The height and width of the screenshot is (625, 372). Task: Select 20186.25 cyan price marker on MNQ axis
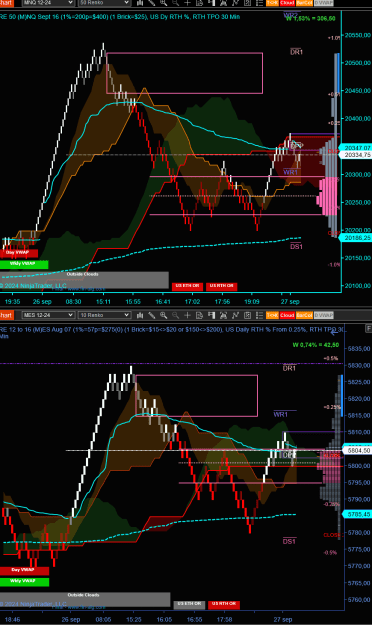(x=355, y=238)
